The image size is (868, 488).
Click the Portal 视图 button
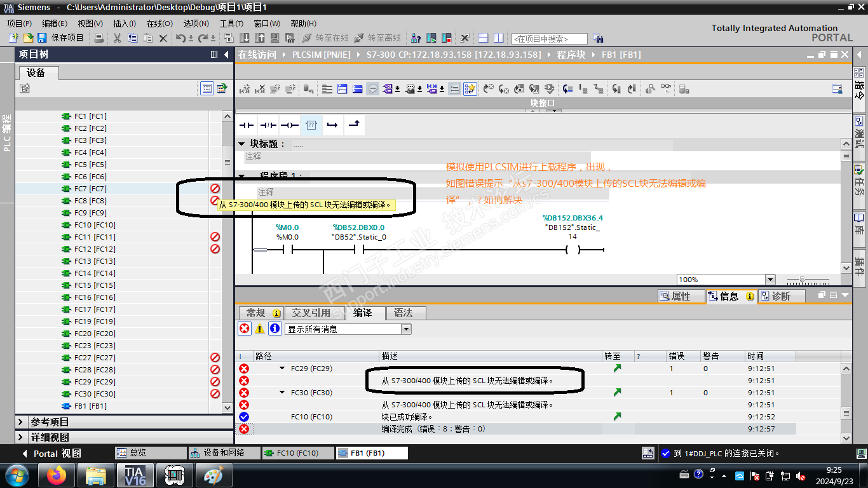click(51, 454)
